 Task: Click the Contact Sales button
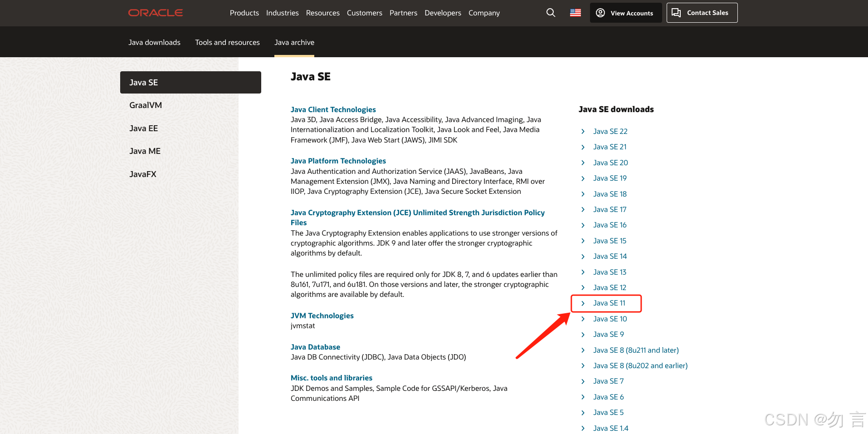pyautogui.click(x=702, y=13)
